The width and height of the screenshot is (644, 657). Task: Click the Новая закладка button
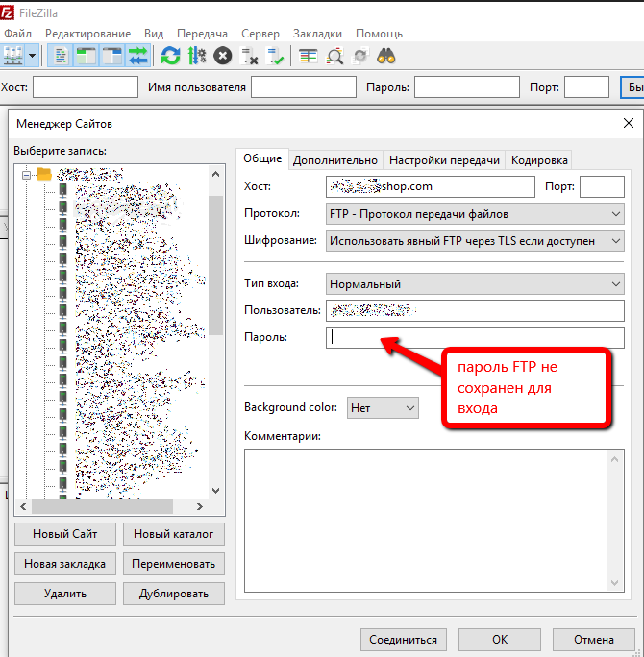click(x=65, y=564)
